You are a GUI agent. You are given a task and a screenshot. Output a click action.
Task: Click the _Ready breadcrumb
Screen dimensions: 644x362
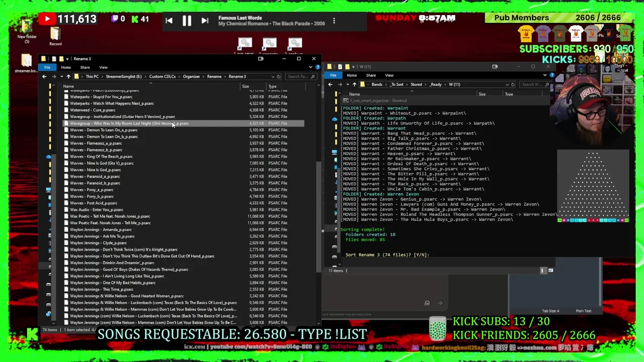pos(436,84)
